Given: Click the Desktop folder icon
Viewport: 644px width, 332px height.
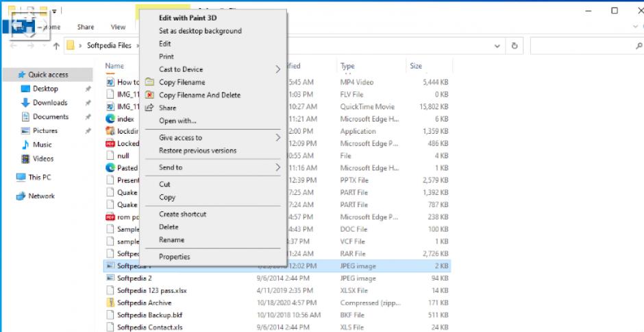Looking at the screenshot, I should pyautogui.click(x=25, y=89).
